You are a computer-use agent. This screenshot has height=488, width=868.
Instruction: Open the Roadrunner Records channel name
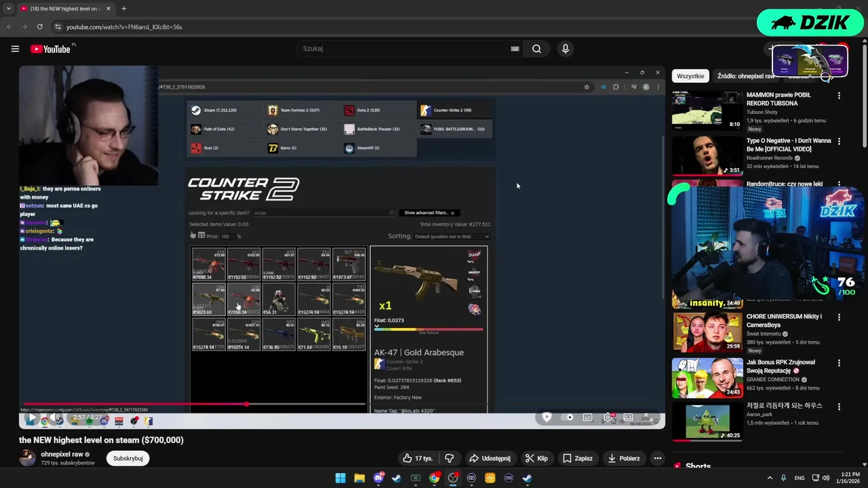770,158
